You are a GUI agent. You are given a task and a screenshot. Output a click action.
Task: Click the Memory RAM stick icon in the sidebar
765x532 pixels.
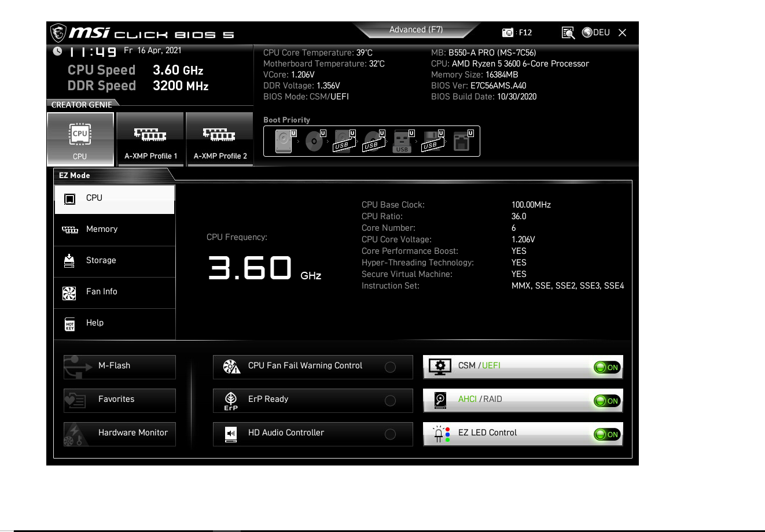pyautogui.click(x=69, y=230)
